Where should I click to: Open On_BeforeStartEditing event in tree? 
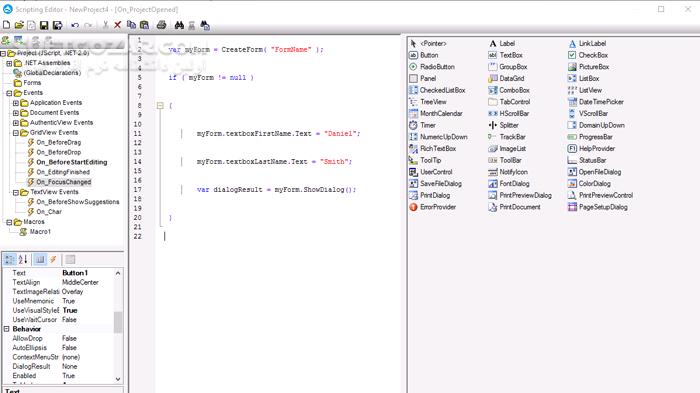pos(71,162)
